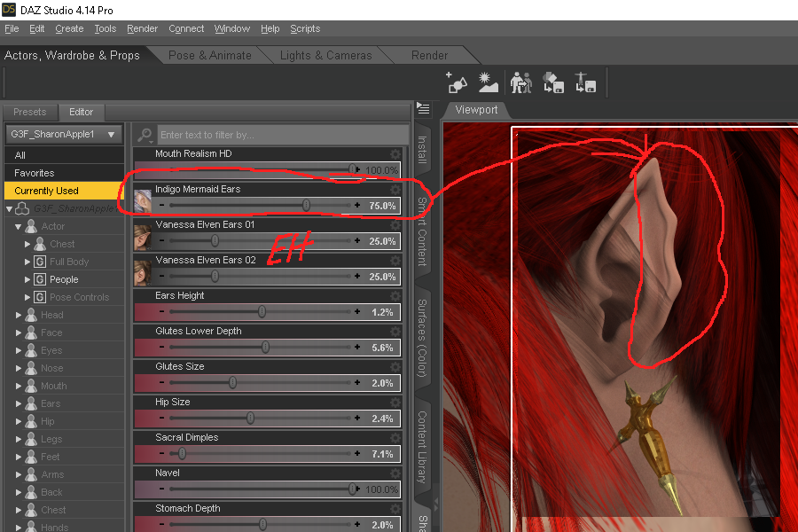The image size is (798, 532).
Task: Click the new spotlight/environment toolbar icon
Action: pyautogui.click(x=488, y=82)
